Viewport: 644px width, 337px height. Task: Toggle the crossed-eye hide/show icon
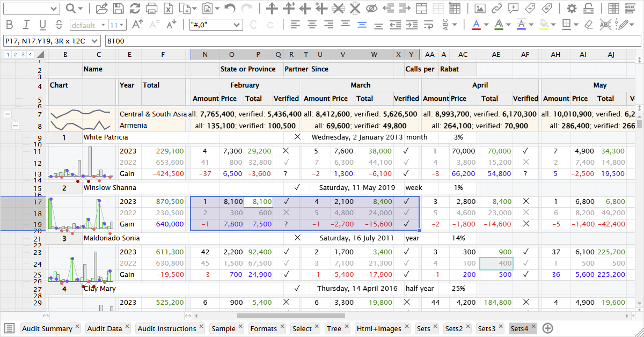(371, 8)
